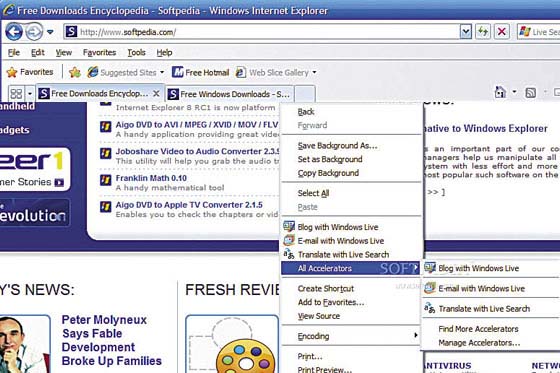This screenshot has height=373, width=560.
Task: Click the browser Forward arrow button
Action: 35,32
